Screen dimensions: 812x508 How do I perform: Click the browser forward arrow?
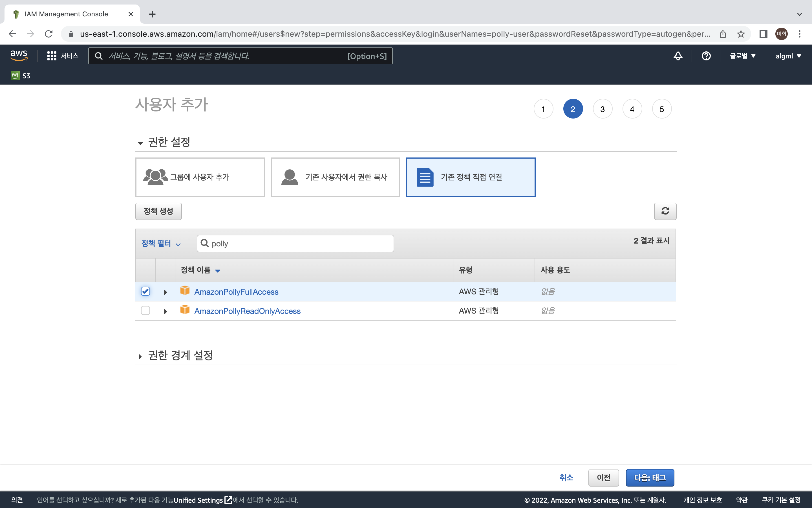click(30, 34)
